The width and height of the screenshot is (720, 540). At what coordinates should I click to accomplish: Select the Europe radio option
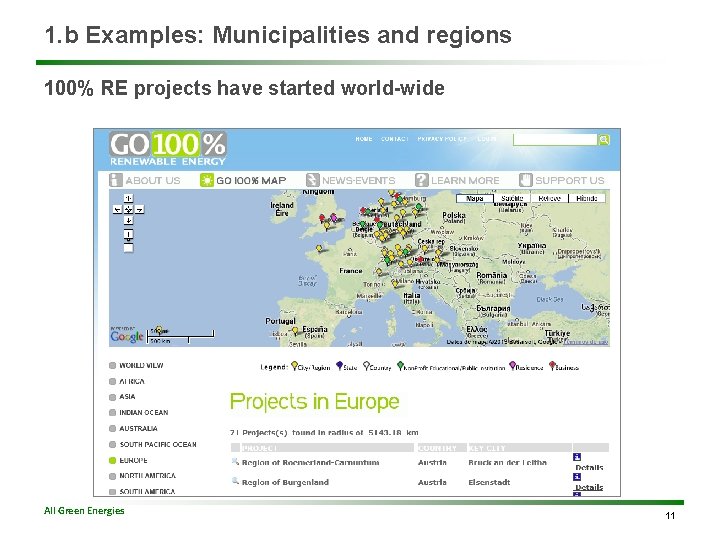coord(112,460)
